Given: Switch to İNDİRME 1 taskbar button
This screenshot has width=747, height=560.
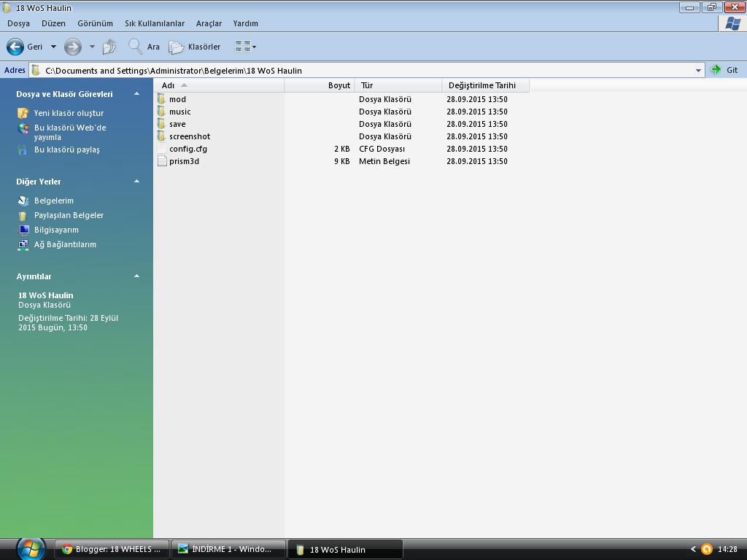Looking at the screenshot, I should coord(228,549).
